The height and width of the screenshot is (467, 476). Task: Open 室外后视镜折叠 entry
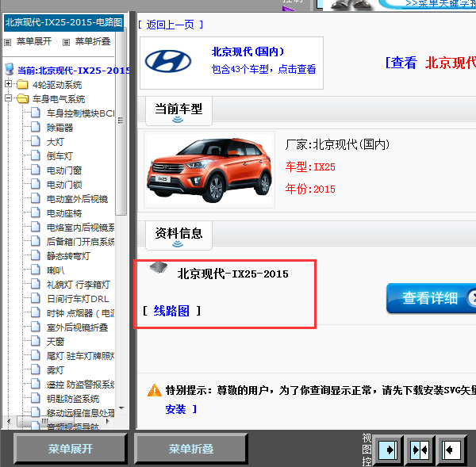pyautogui.click(x=78, y=327)
